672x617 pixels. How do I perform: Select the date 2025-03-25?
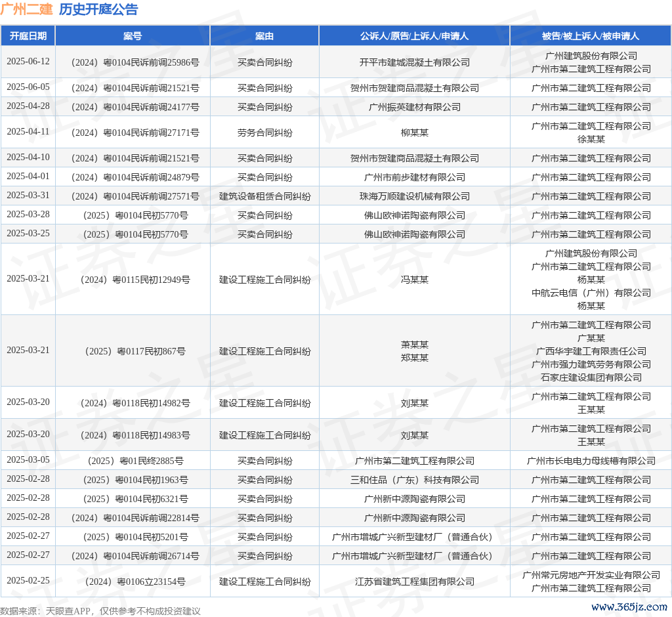click(28, 233)
